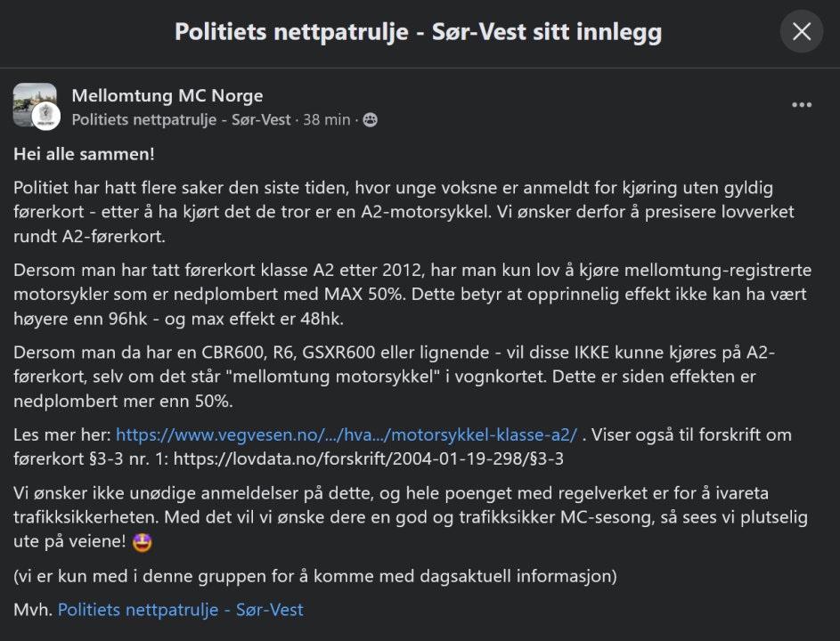Open the post author's profile under the group name

pyautogui.click(x=181, y=119)
